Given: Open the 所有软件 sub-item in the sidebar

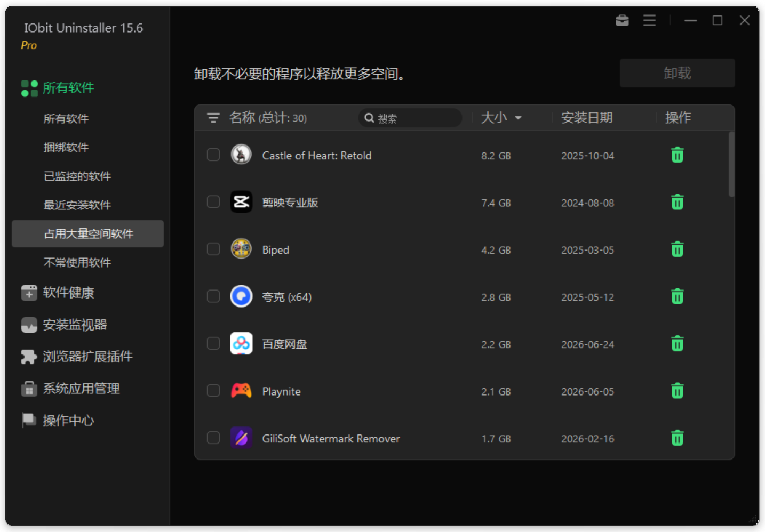Looking at the screenshot, I should 66,119.
